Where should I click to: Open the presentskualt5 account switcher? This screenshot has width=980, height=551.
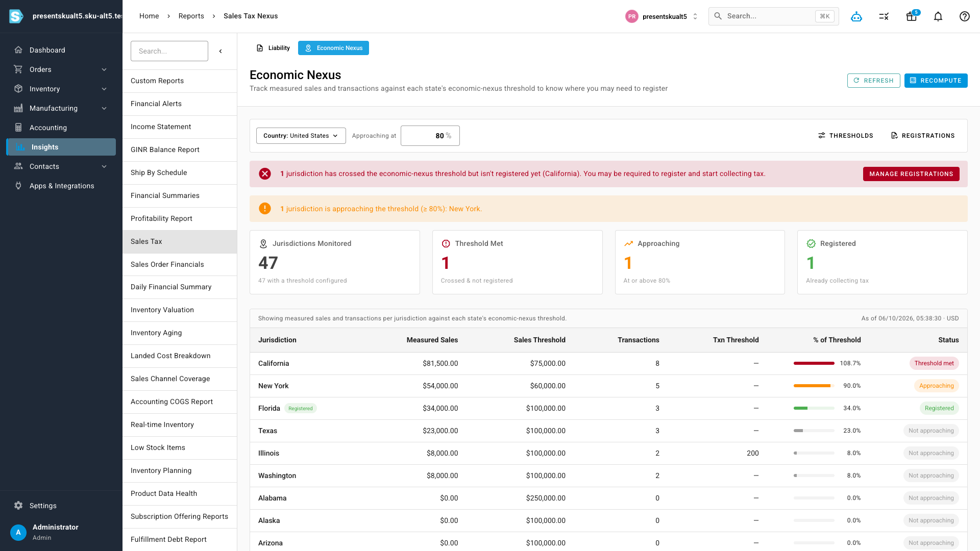click(x=661, y=16)
